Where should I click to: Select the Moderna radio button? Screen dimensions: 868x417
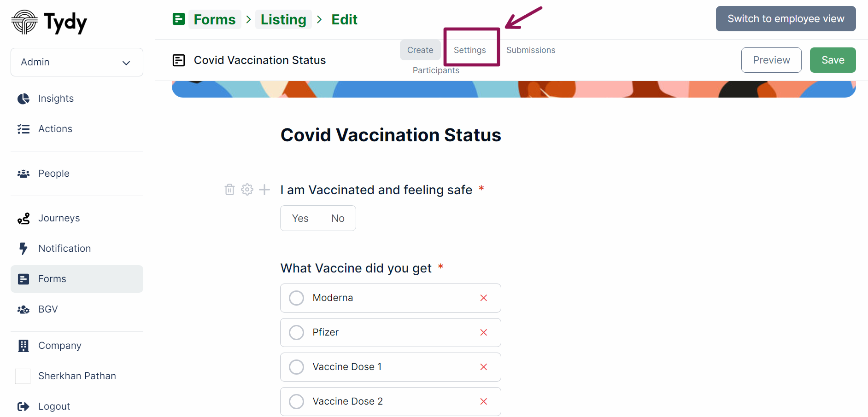click(296, 298)
